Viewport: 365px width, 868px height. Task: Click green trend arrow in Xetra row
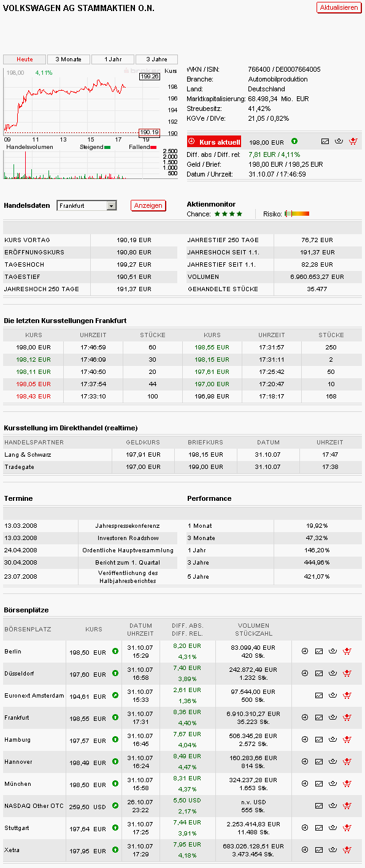tap(115, 850)
